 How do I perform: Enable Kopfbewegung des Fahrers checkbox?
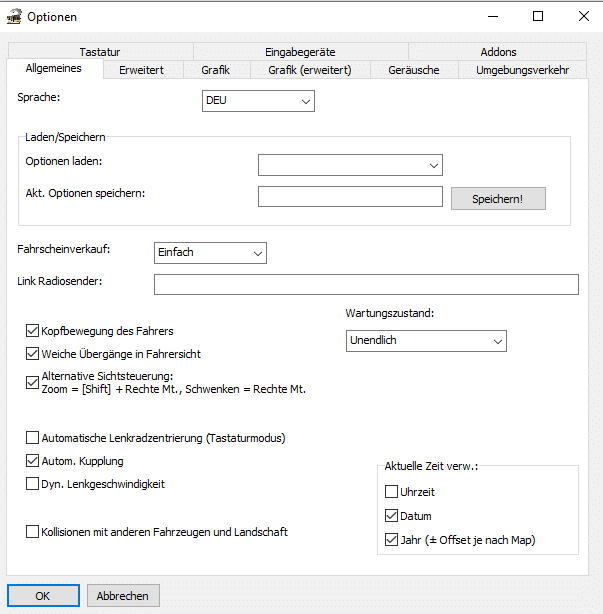[x=33, y=330]
